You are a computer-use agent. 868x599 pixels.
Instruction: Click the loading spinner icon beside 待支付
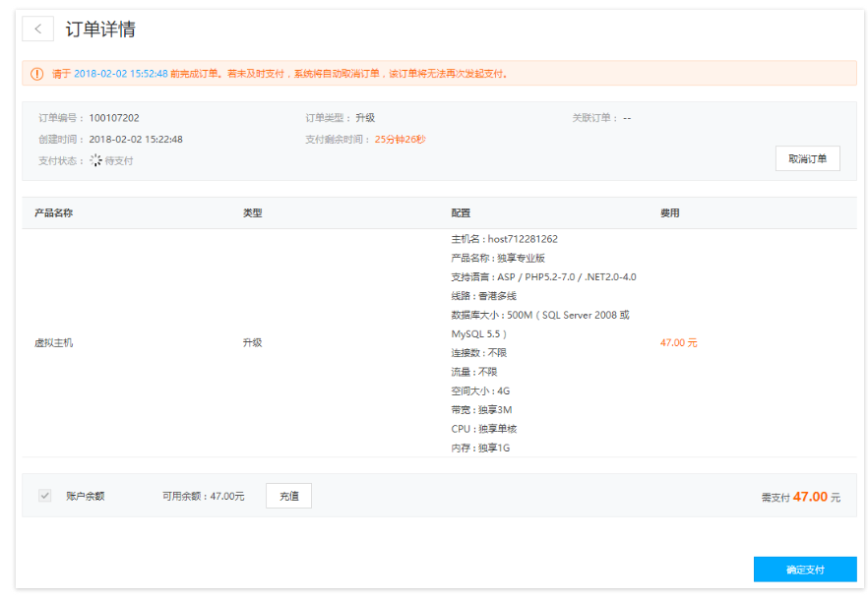tap(95, 160)
